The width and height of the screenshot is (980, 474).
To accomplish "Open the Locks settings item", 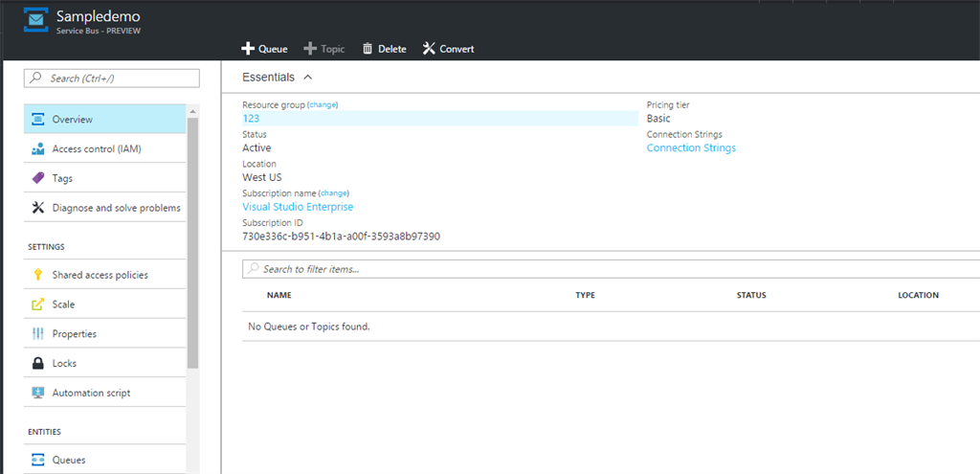I will (x=105, y=363).
